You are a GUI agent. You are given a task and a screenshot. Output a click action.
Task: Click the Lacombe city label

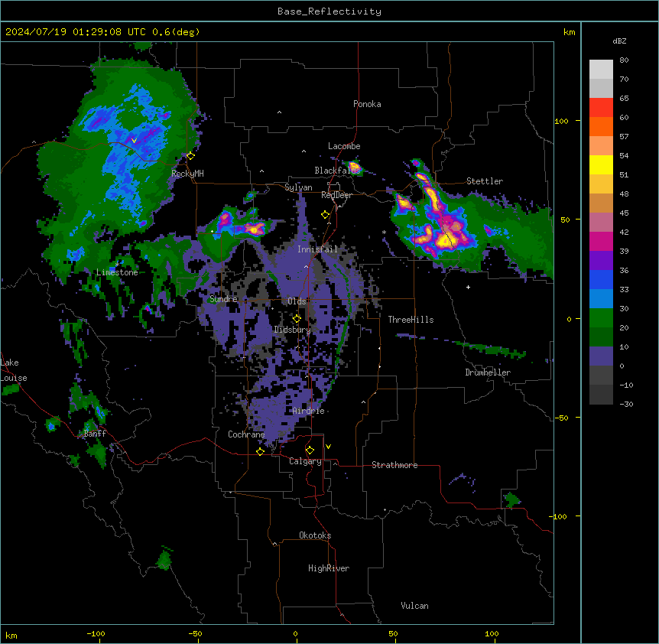click(x=344, y=146)
